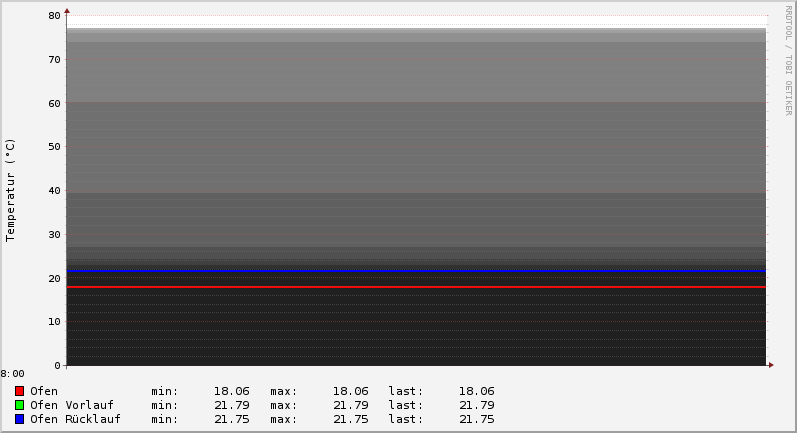This screenshot has height=433, width=797.
Task: Select the Ofen Rücklauf legend label
Action: coord(75,419)
